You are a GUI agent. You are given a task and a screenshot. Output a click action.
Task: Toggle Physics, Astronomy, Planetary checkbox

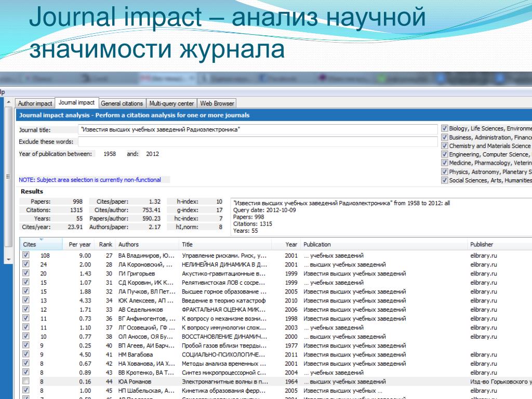pyautogui.click(x=445, y=171)
